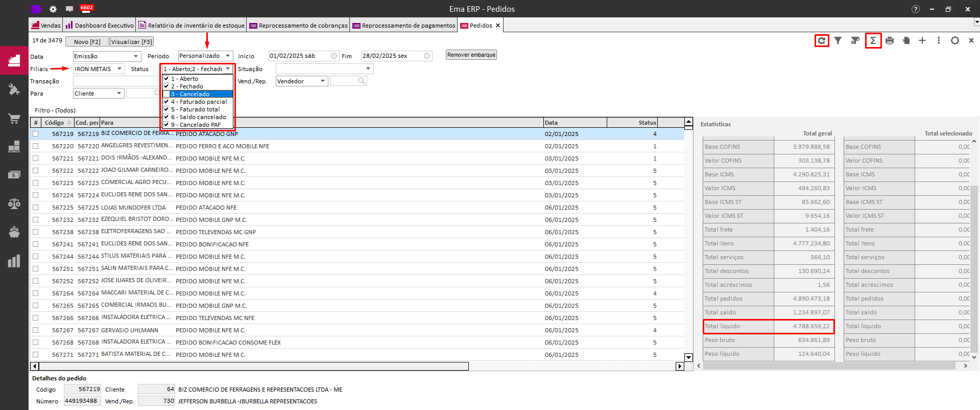Collapse the Status multi-select dropdown

coord(228,69)
